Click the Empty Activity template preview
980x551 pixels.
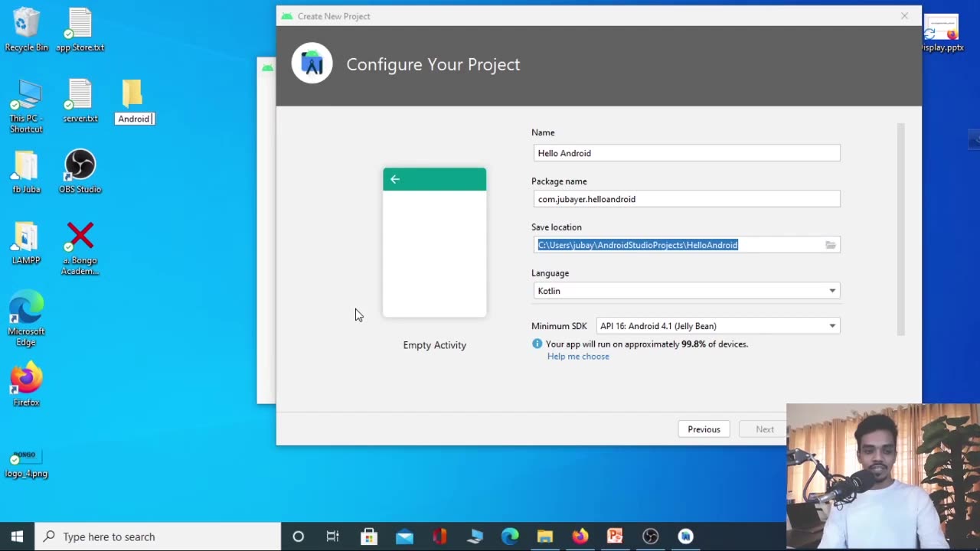pos(434,242)
